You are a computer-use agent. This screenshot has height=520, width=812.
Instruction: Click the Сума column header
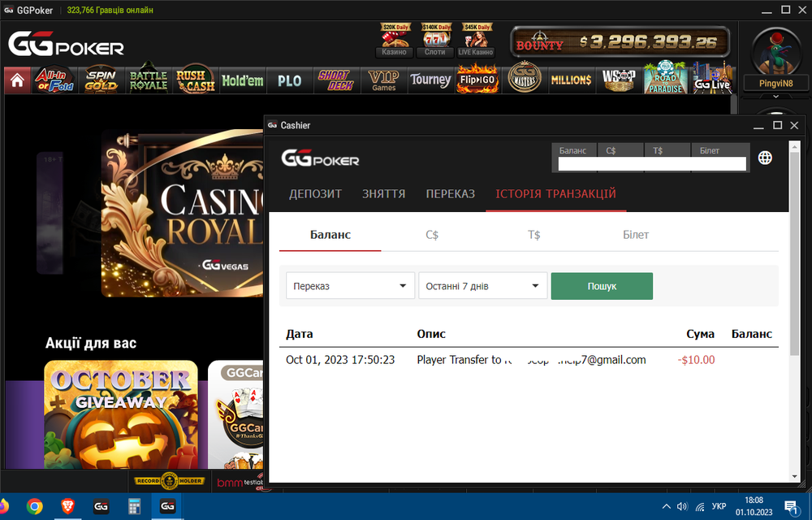click(700, 334)
